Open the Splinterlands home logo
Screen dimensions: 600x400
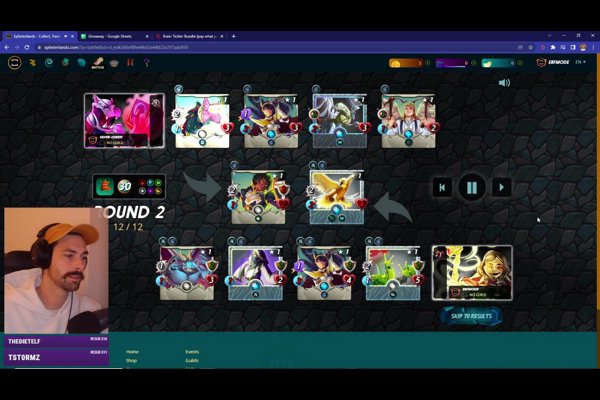[15, 62]
